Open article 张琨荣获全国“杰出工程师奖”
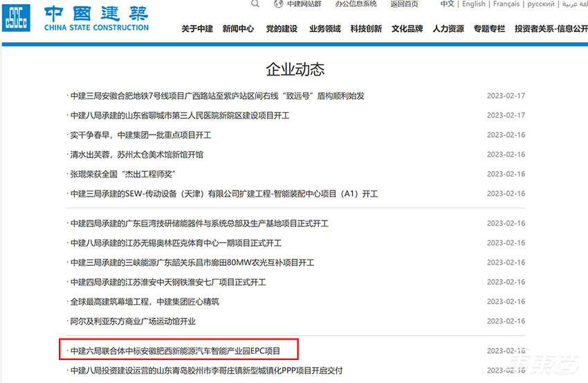588x383 pixels. (123, 175)
